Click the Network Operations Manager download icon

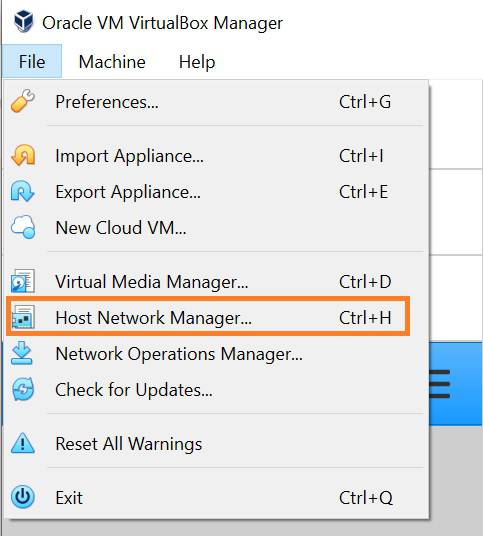pos(22,353)
